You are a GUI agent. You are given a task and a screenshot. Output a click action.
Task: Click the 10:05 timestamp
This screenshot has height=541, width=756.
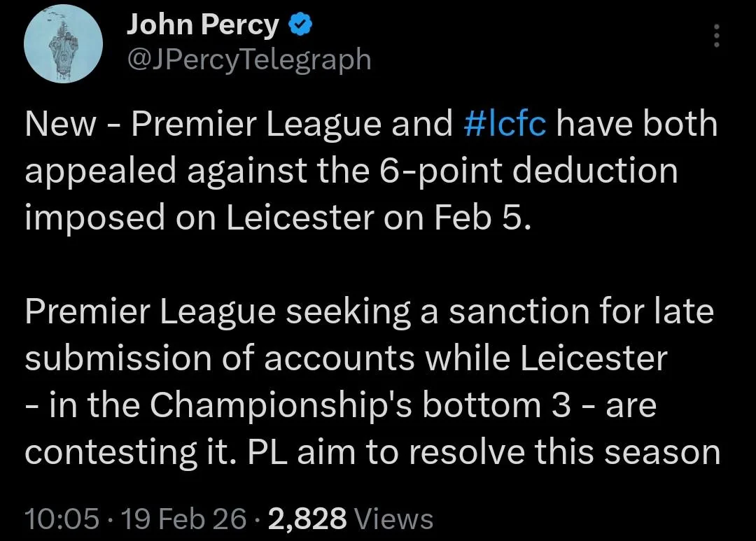[62, 519]
